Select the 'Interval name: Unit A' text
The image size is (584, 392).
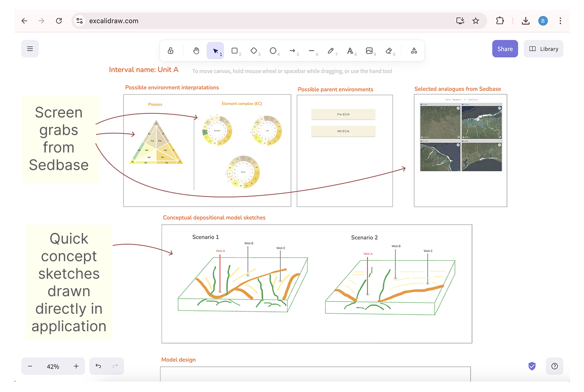[144, 70]
